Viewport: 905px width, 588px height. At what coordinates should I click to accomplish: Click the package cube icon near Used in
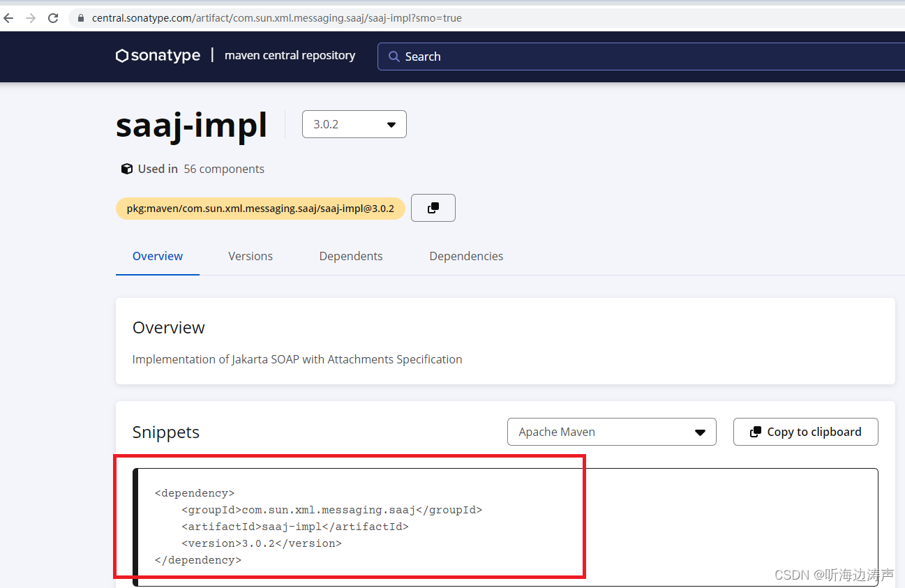(127, 169)
